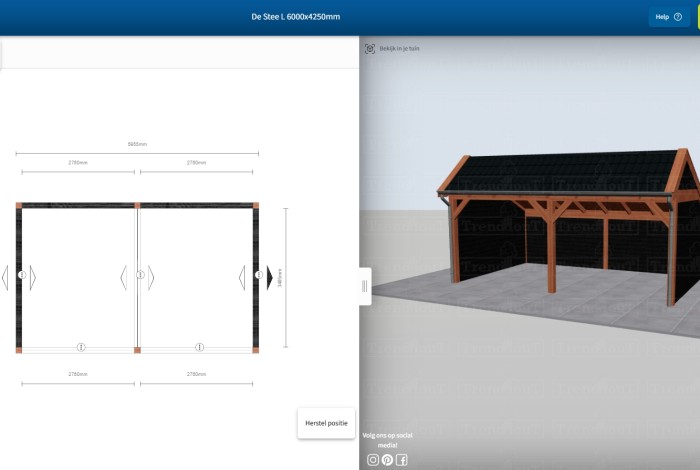Click info icon on left wall

(x=22, y=275)
